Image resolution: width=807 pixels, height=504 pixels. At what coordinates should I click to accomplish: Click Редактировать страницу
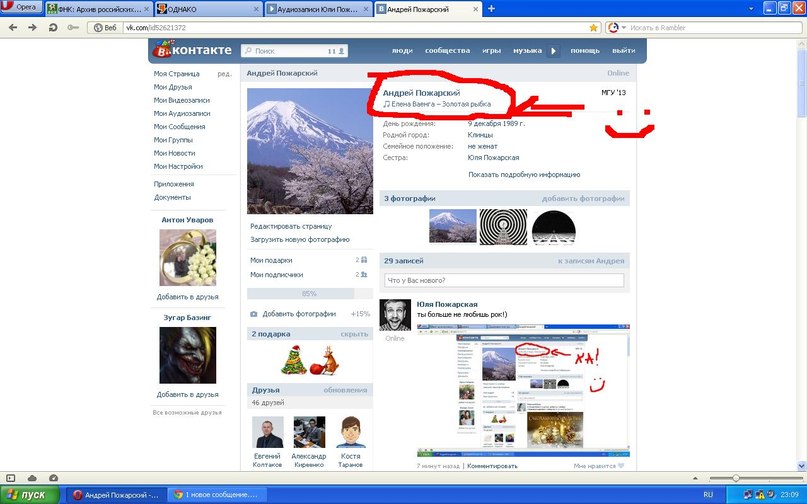[x=291, y=226]
